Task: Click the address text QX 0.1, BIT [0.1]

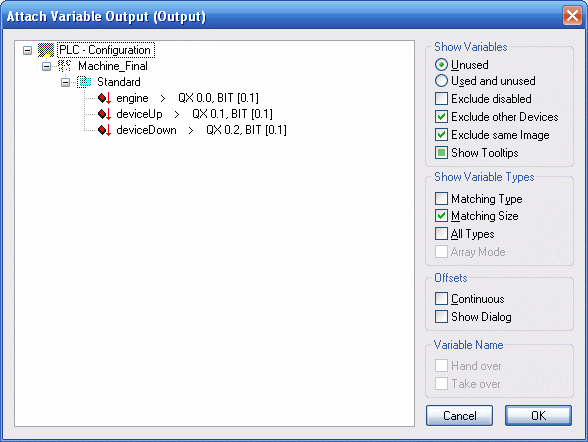Action: click(232, 114)
